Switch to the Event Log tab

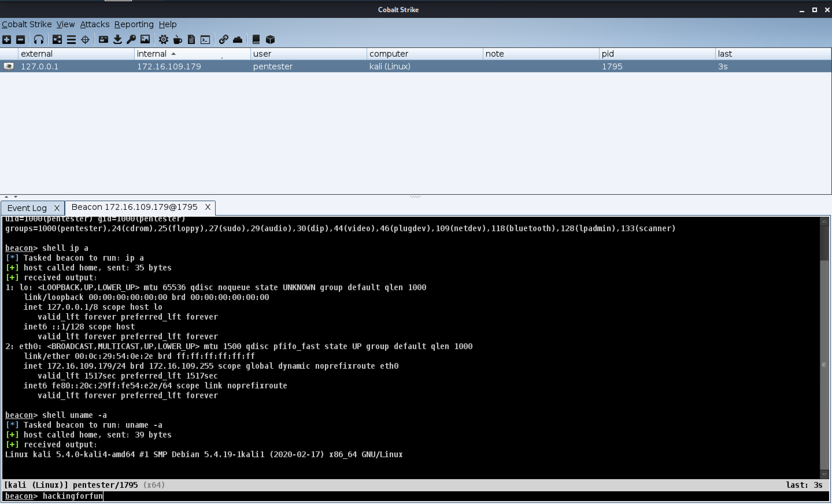[x=27, y=208]
